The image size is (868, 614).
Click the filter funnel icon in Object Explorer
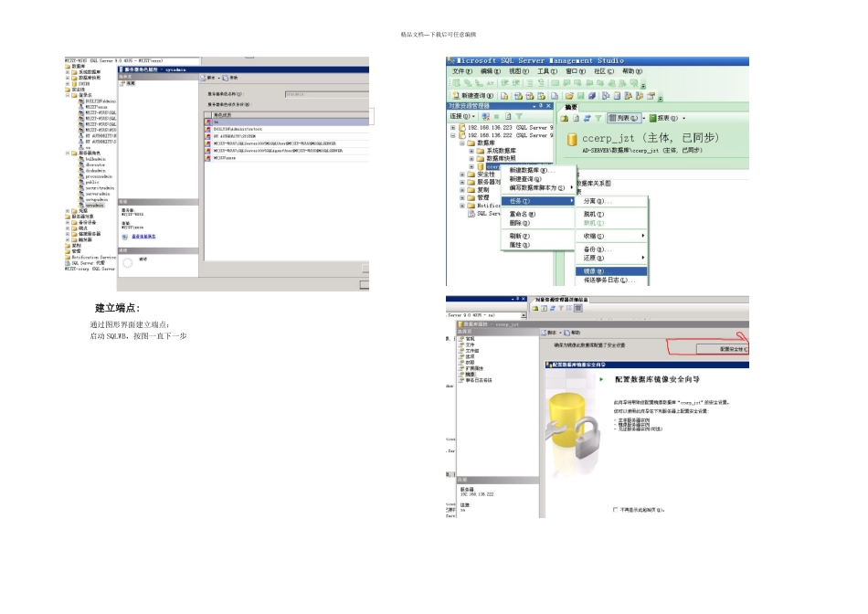click(519, 116)
